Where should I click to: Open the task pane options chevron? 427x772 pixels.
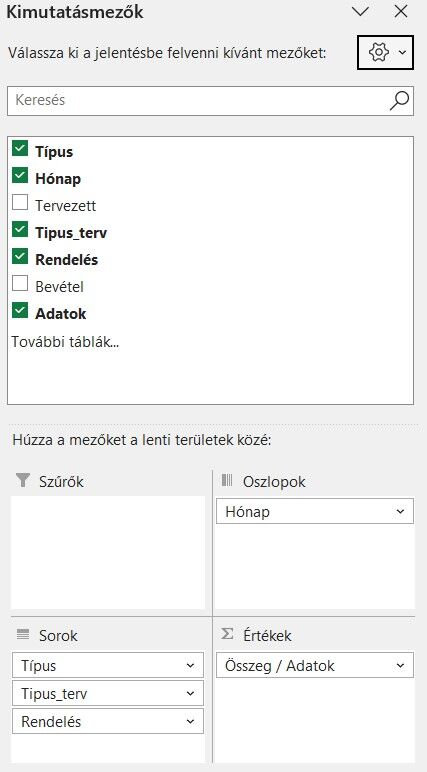(x=361, y=12)
